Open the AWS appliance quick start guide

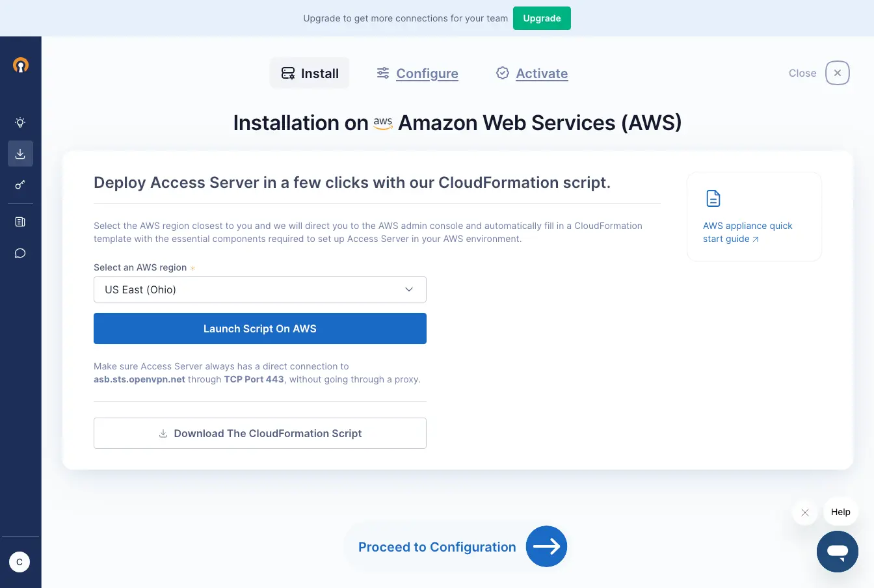(x=747, y=232)
